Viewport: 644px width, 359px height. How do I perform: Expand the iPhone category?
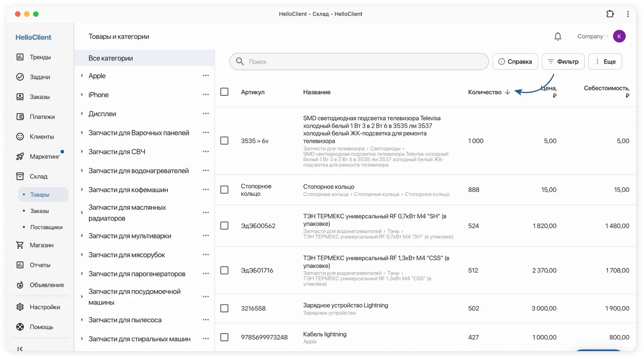pos(82,94)
